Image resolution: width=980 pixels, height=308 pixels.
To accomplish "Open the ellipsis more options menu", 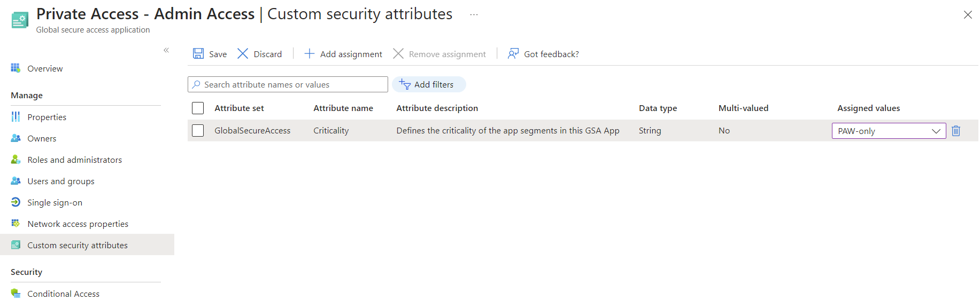I will 474,15.
